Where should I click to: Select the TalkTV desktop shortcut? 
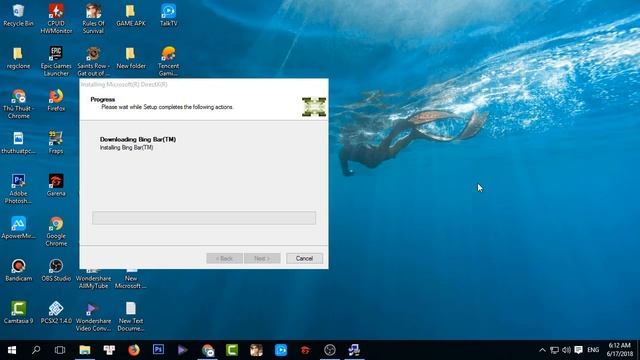pyautogui.click(x=168, y=16)
